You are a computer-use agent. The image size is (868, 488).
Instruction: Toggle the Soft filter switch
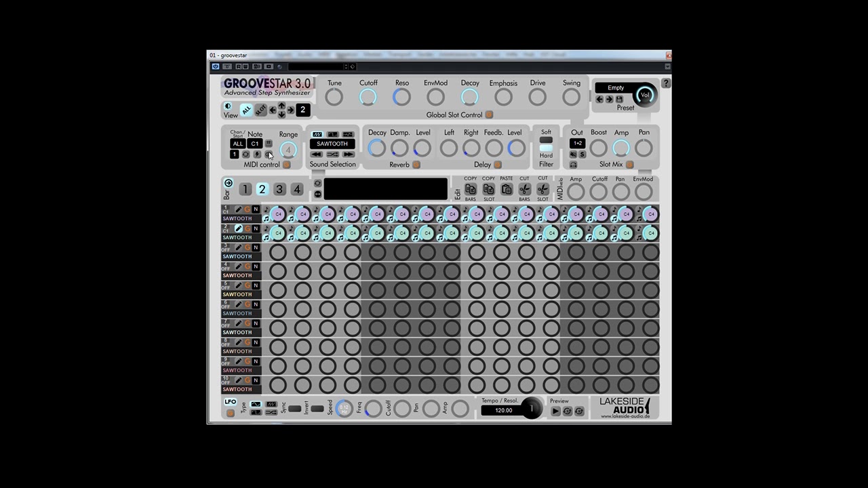(546, 140)
